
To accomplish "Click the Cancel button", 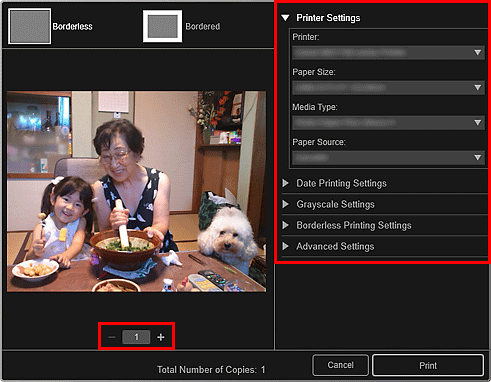I will coord(340,365).
